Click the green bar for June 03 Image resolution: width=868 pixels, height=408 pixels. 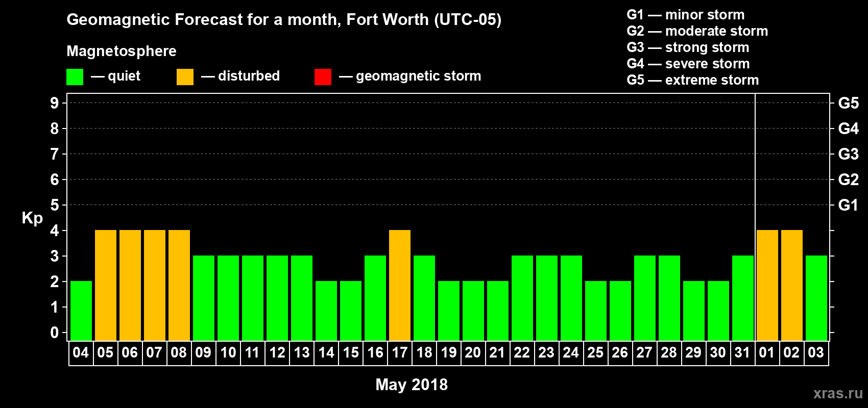point(816,298)
